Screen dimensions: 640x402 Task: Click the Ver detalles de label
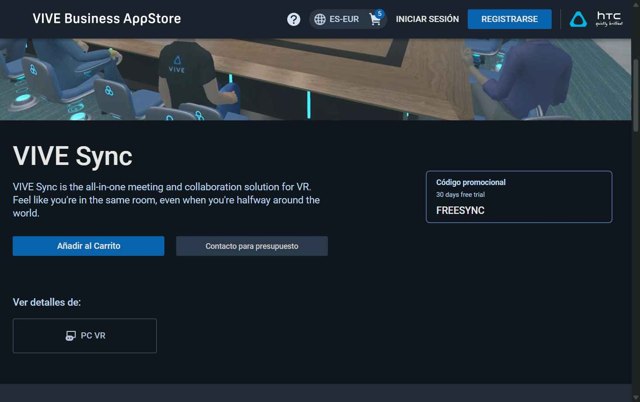point(47,302)
